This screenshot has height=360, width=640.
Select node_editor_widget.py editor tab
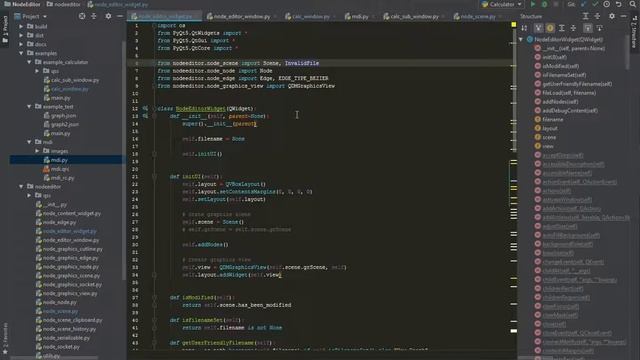coord(164,16)
